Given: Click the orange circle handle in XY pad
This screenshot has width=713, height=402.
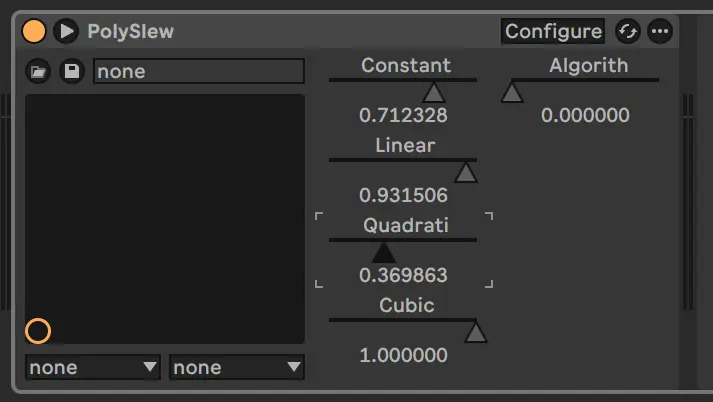Looking at the screenshot, I should 38,331.
